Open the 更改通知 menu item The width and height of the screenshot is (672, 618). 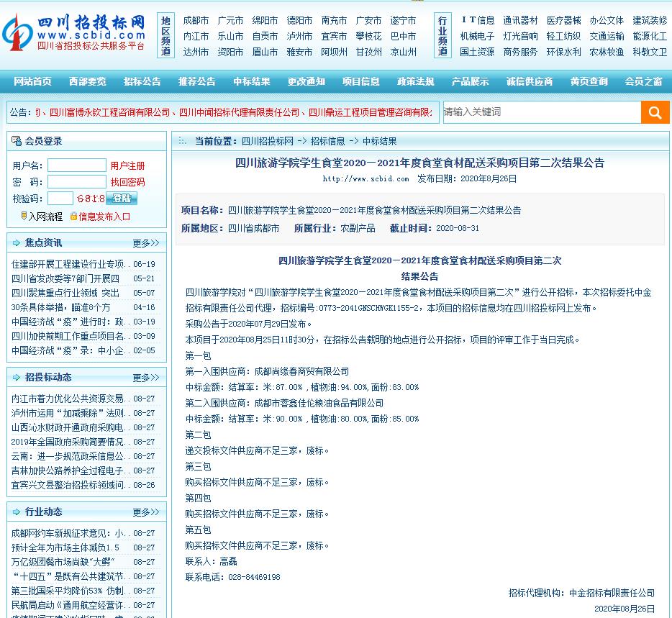pyautogui.click(x=306, y=81)
